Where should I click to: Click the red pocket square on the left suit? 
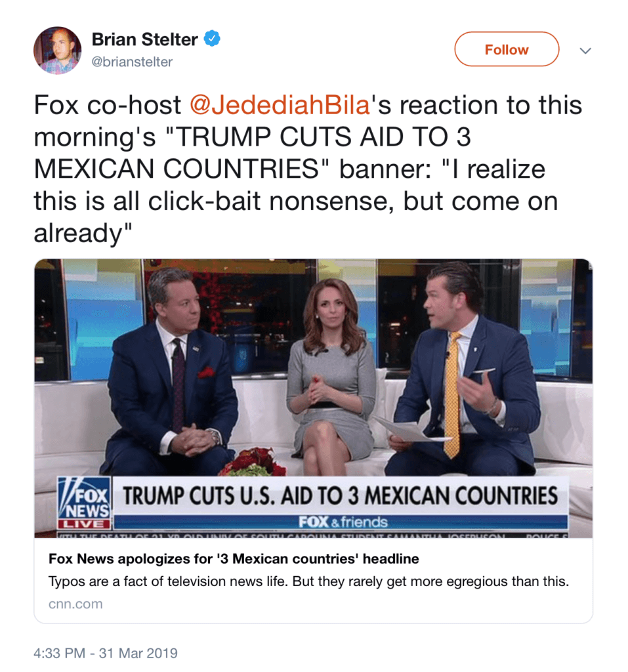[206, 372]
